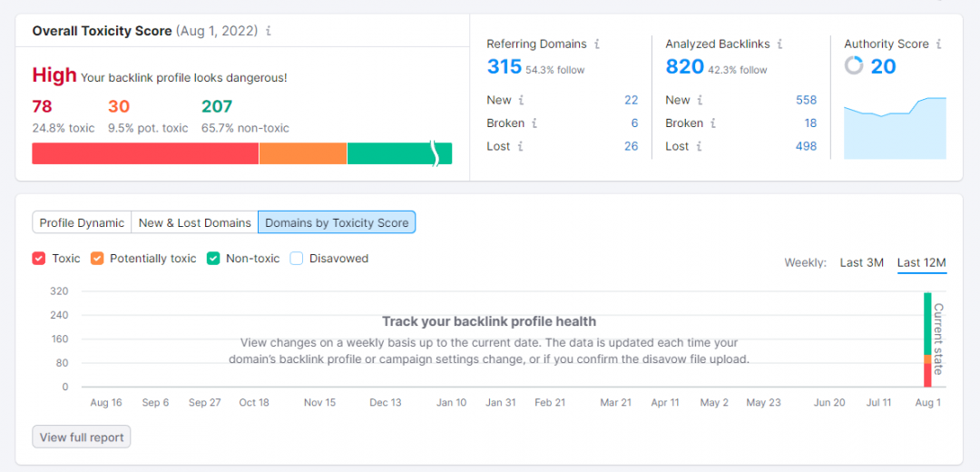Enable the Disavowed checkbox
The image size is (980, 472).
coord(297,259)
